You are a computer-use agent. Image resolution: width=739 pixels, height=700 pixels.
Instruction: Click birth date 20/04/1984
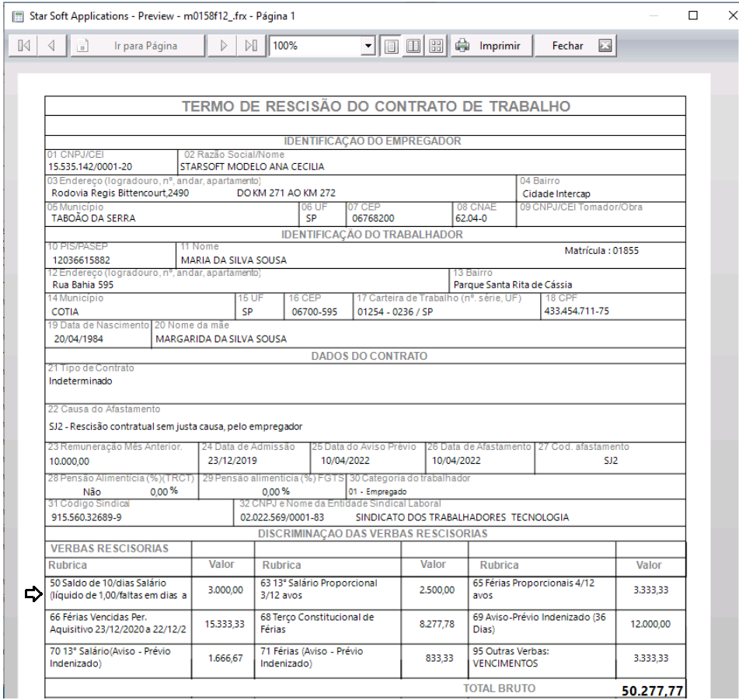coord(78,340)
